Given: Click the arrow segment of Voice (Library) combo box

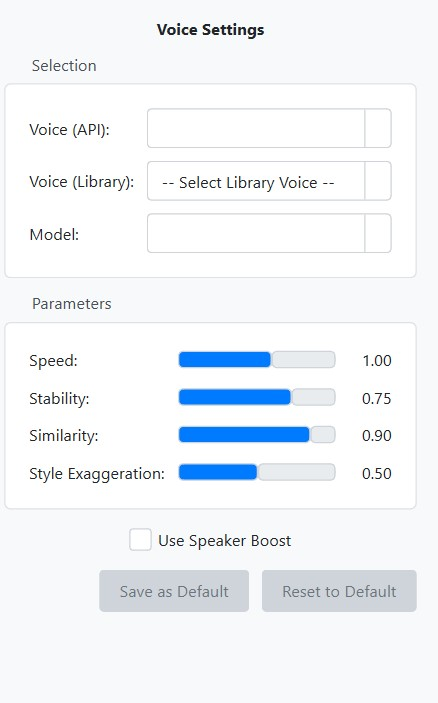Looking at the screenshot, I should [378, 181].
